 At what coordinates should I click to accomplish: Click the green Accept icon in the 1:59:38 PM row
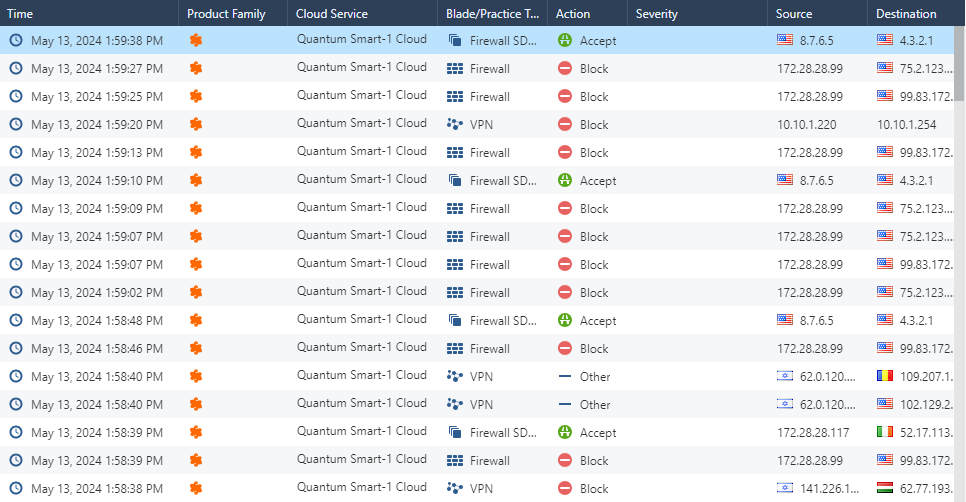point(565,41)
